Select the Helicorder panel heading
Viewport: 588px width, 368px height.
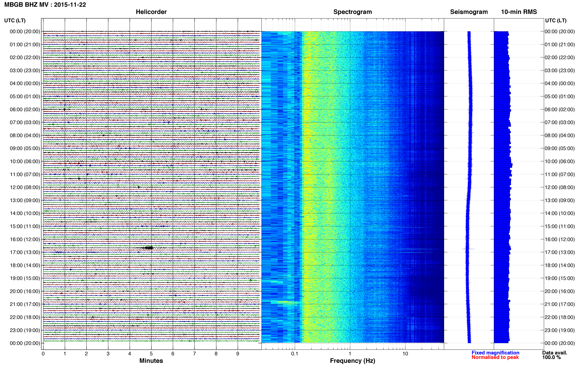pos(151,12)
